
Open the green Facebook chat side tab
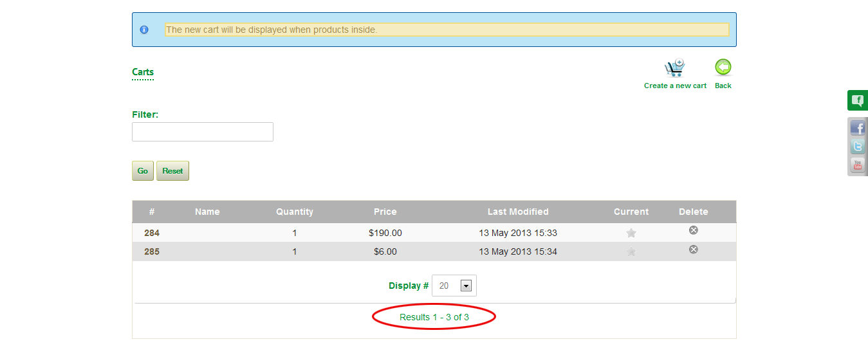point(857,100)
